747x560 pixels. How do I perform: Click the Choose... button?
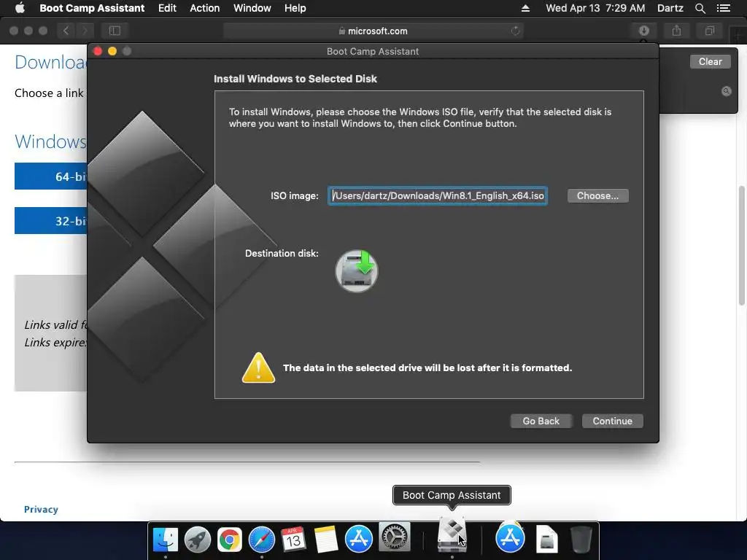coord(598,195)
